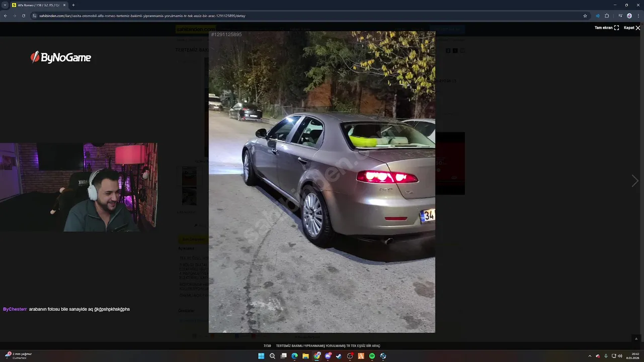
Task: Open the Chrome extensions puzzle icon
Action: click(x=607, y=16)
